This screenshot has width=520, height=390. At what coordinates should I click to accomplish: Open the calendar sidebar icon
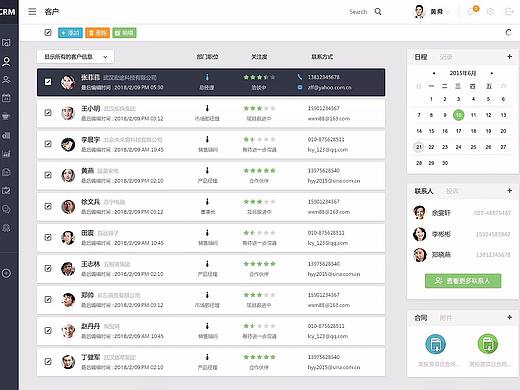[x=6, y=98]
